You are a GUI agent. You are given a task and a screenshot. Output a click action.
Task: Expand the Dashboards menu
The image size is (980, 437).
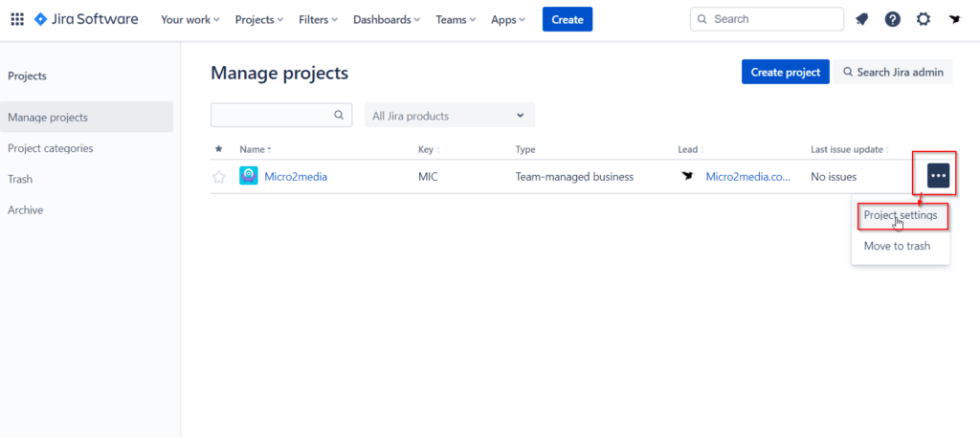click(387, 19)
